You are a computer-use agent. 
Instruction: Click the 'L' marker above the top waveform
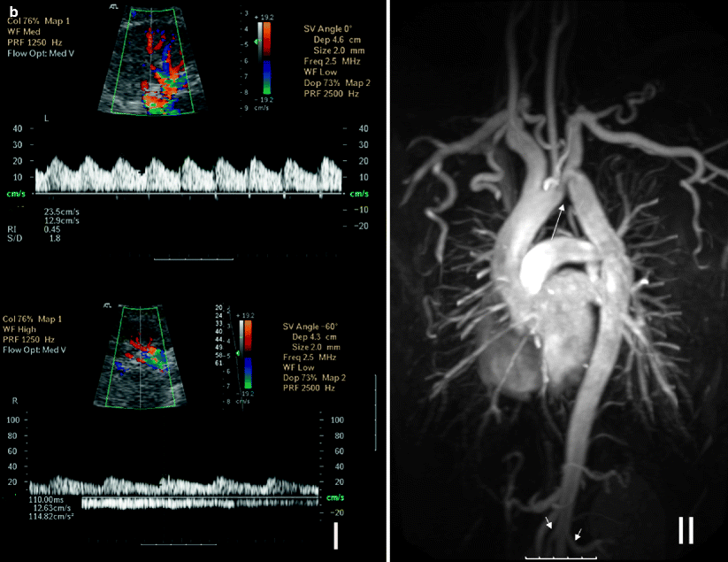coord(45,119)
